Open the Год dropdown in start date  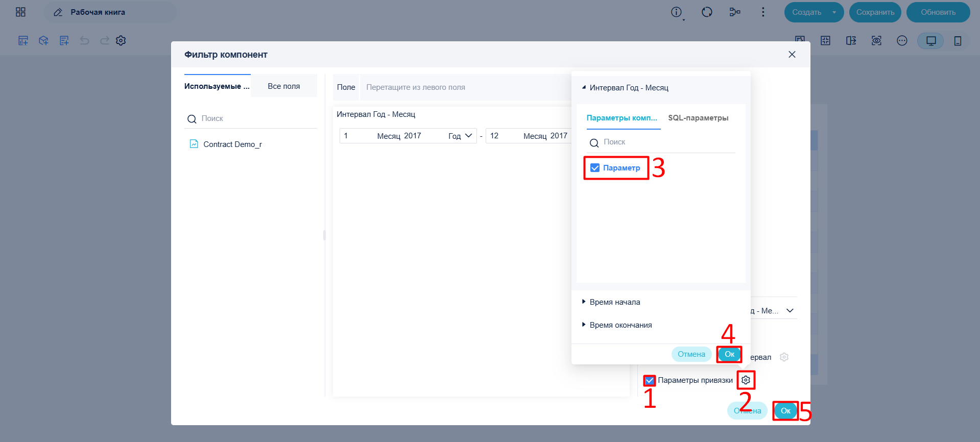click(460, 136)
